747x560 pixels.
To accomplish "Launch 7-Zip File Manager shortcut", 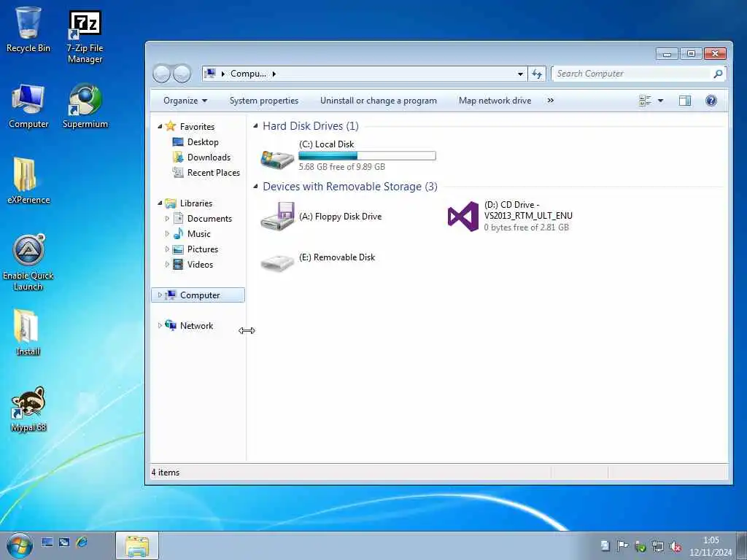I will pos(85,36).
